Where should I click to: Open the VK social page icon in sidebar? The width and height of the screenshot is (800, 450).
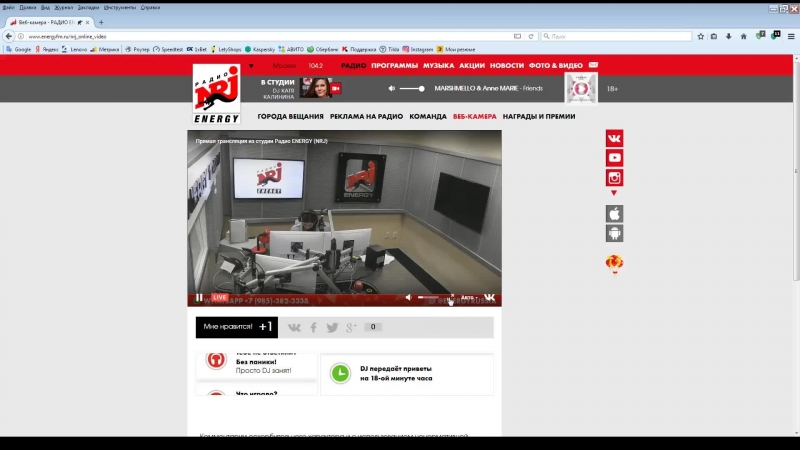(614, 138)
